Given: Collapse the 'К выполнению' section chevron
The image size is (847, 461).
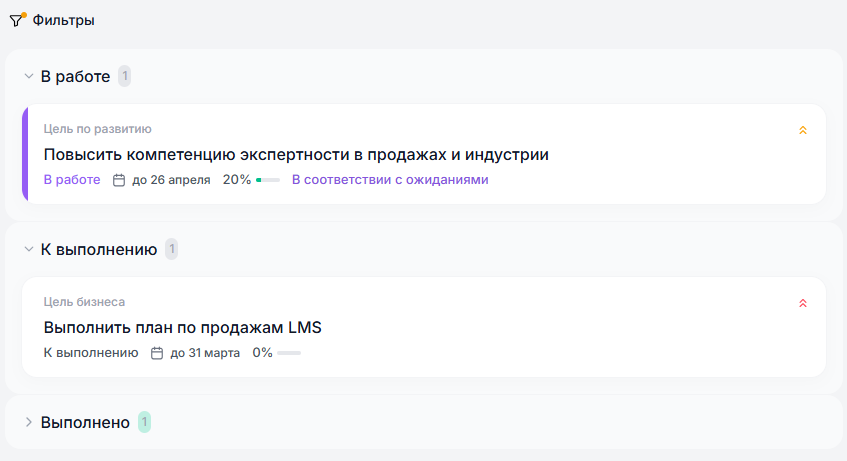Looking at the screenshot, I should tap(28, 249).
